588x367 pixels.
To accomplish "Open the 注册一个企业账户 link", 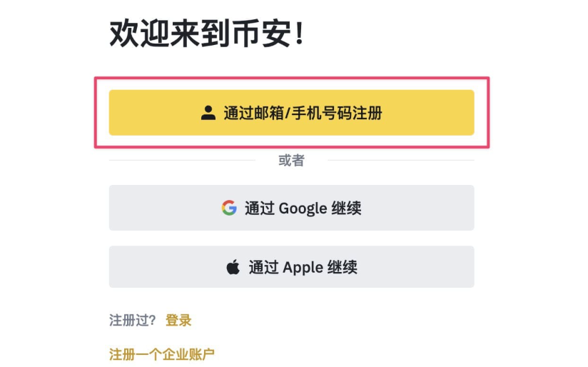I will pos(162,354).
